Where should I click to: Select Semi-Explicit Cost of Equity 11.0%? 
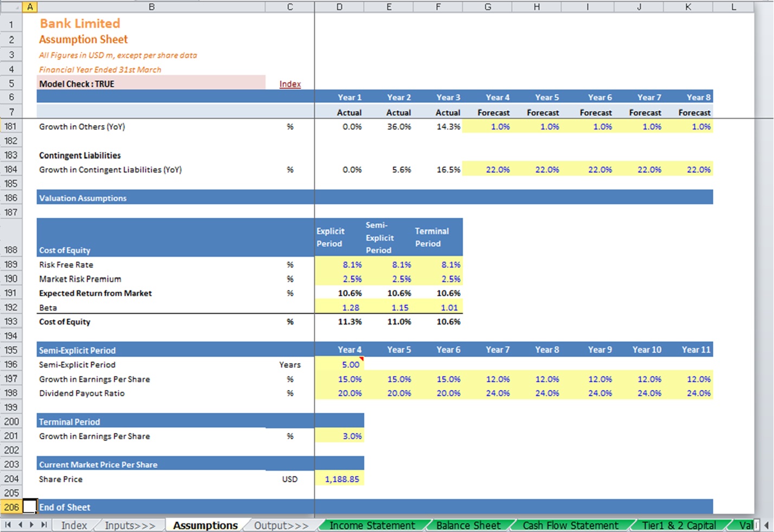point(389,321)
